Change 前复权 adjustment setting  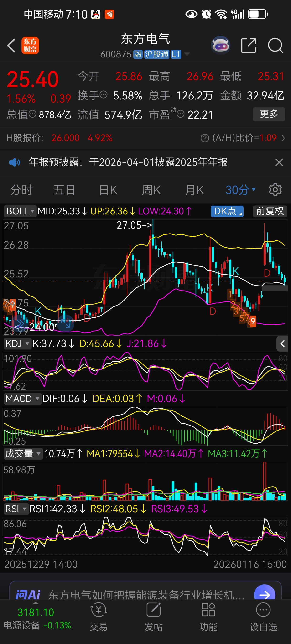click(270, 211)
